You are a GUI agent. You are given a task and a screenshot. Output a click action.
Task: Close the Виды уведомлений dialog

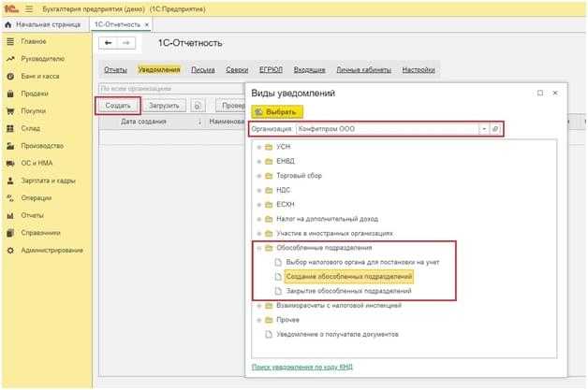555,93
